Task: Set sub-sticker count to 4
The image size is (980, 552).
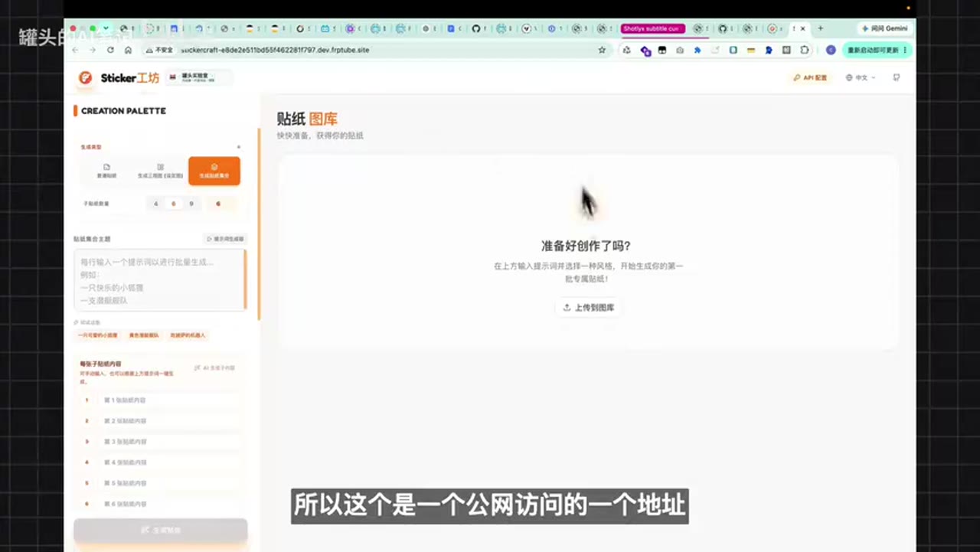Action: point(156,204)
